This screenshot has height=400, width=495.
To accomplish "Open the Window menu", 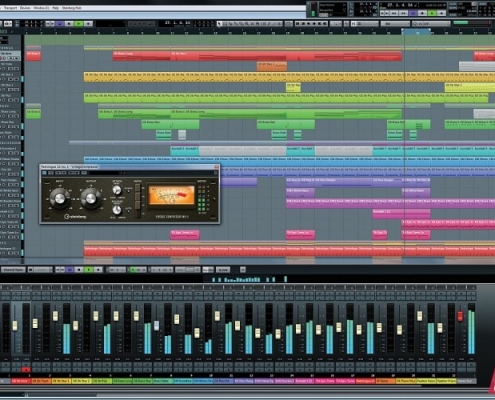I will (41, 8).
